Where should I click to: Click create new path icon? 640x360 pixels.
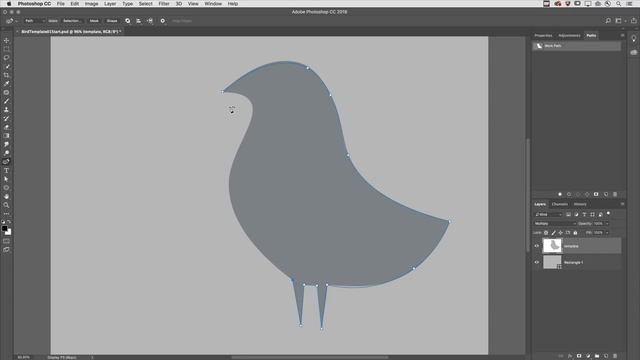point(606,194)
